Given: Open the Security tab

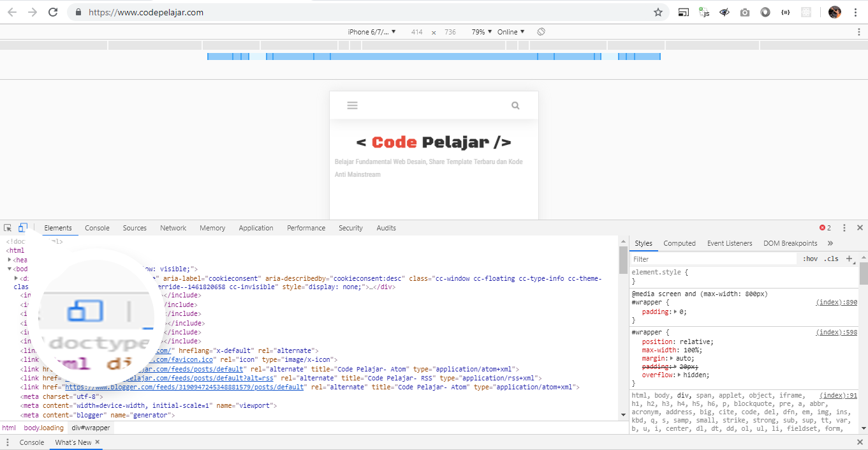Looking at the screenshot, I should pyautogui.click(x=351, y=228).
